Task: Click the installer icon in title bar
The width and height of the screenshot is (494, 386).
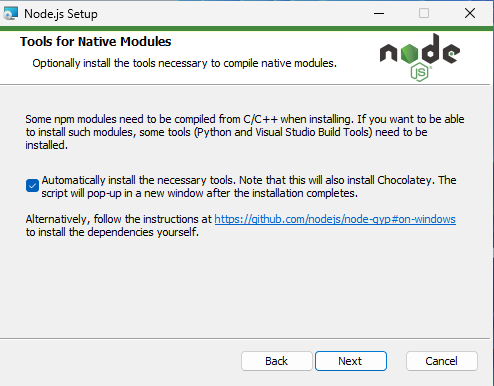Action: tap(10, 13)
